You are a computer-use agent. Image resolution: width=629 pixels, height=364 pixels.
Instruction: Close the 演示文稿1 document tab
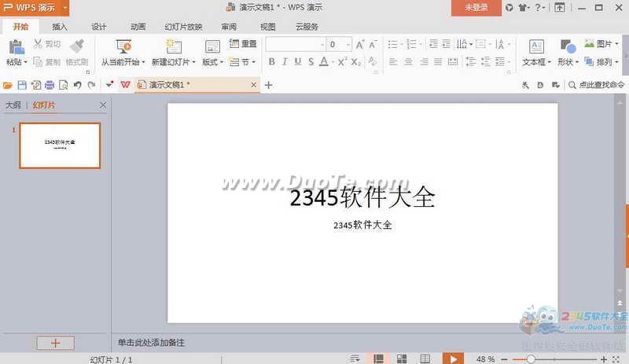pos(253,85)
